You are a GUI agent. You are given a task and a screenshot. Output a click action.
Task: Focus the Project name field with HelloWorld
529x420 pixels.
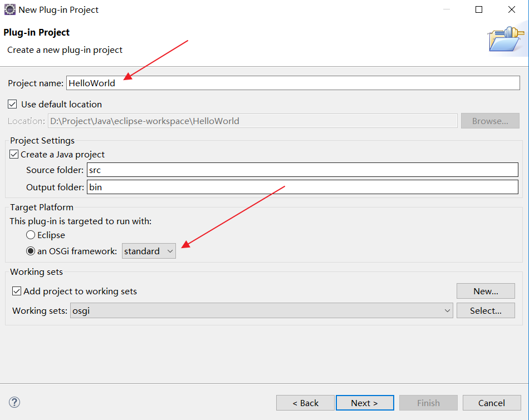click(293, 83)
